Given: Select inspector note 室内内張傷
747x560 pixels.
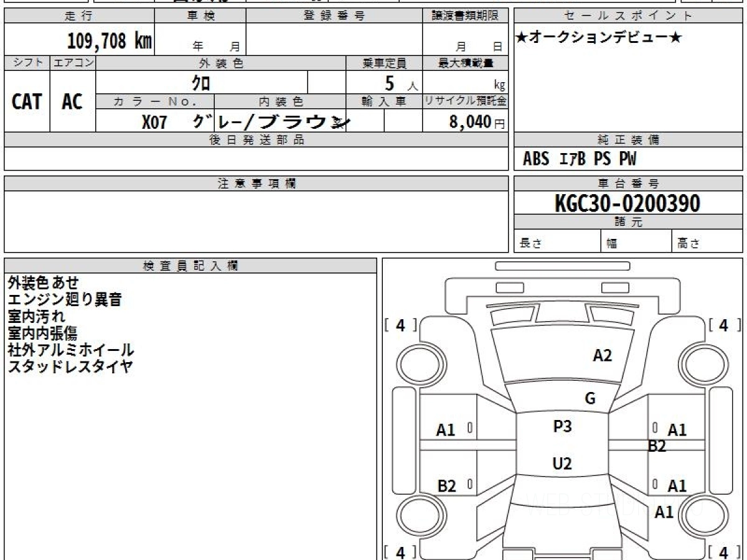Looking at the screenshot, I should click(42, 334).
